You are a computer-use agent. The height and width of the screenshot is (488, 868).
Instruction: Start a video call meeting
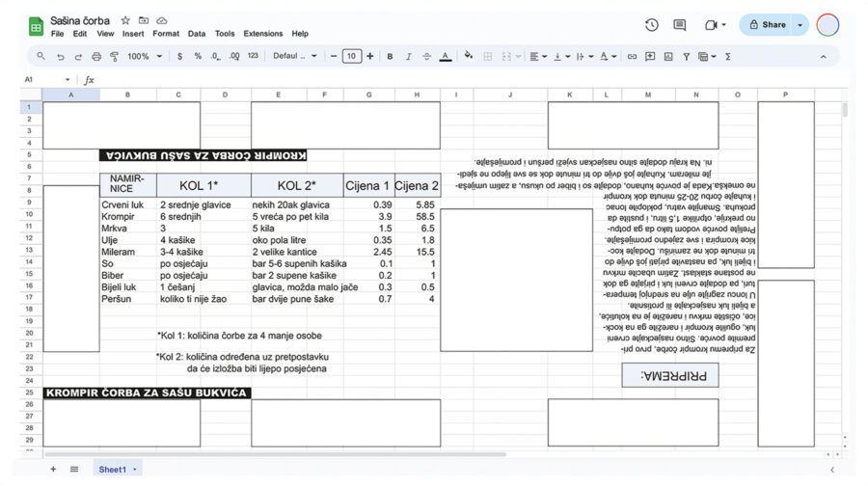click(712, 25)
